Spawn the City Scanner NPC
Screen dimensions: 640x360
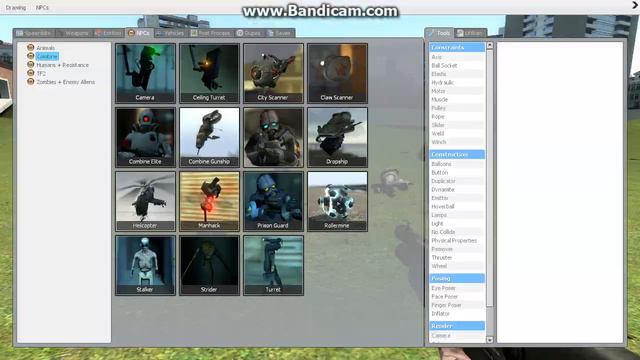point(273,73)
